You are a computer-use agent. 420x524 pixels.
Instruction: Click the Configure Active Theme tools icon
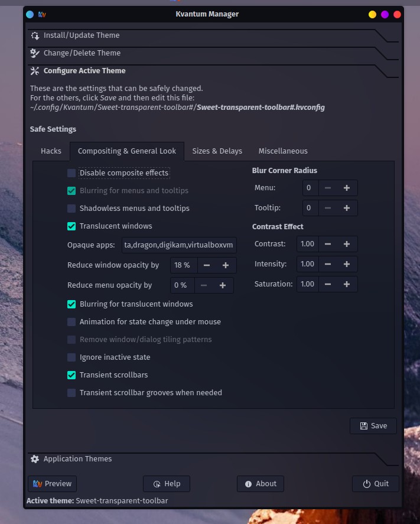click(x=35, y=71)
